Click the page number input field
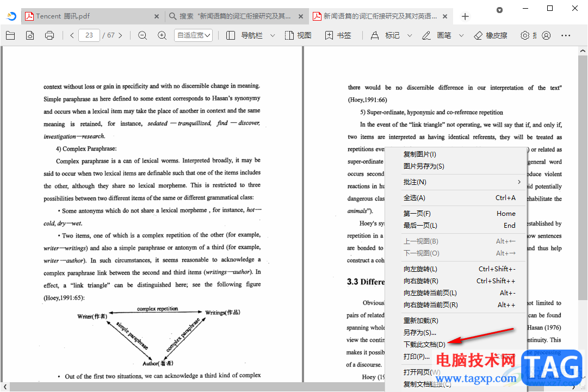Viewport: 588px width, 392px height. (x=89, y=35)
